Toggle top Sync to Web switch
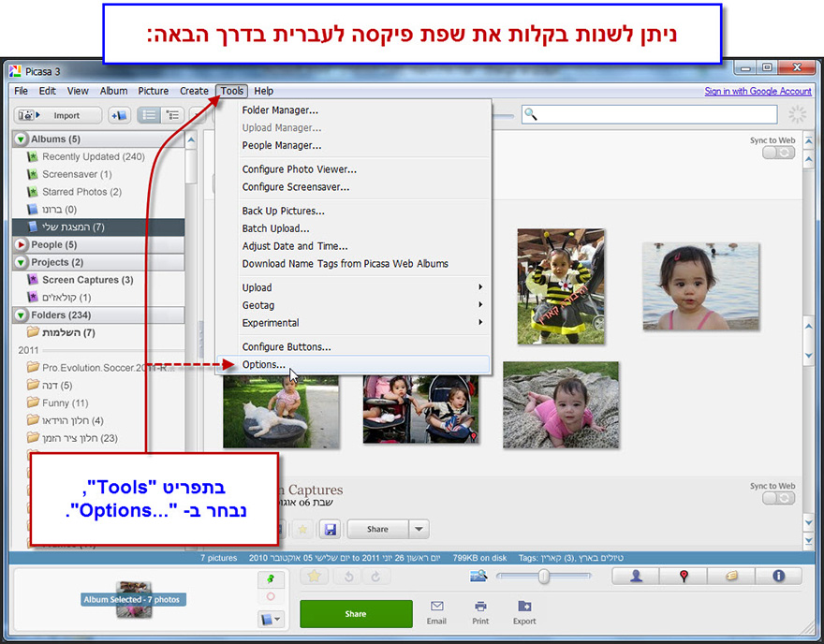The height and width of the screenshot is (644, 824). point(778,153)
